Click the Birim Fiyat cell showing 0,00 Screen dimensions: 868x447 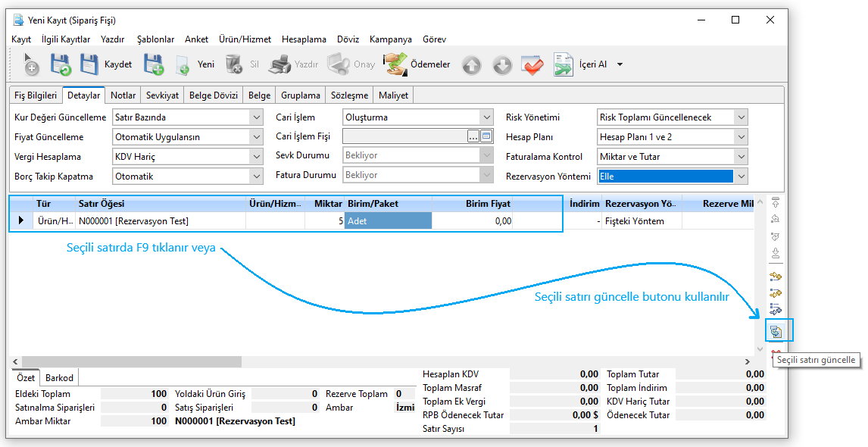click(x=473, y=221)
